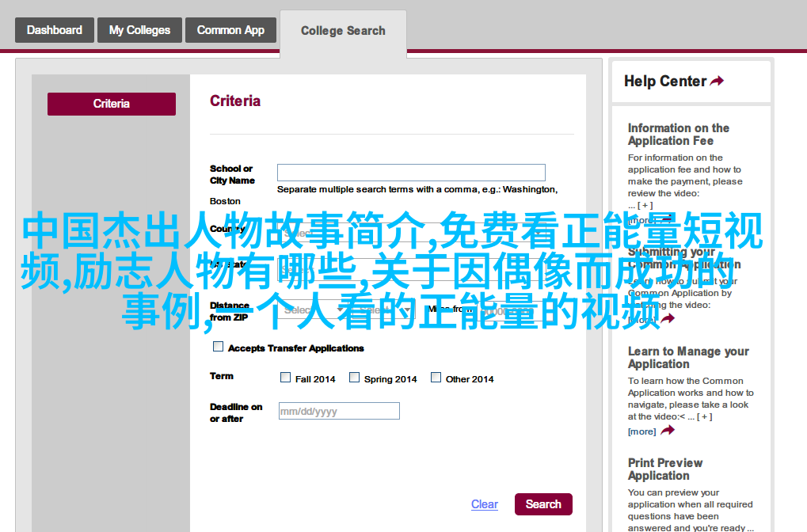Switch to the Dashboard tab

tap(55, 30)
